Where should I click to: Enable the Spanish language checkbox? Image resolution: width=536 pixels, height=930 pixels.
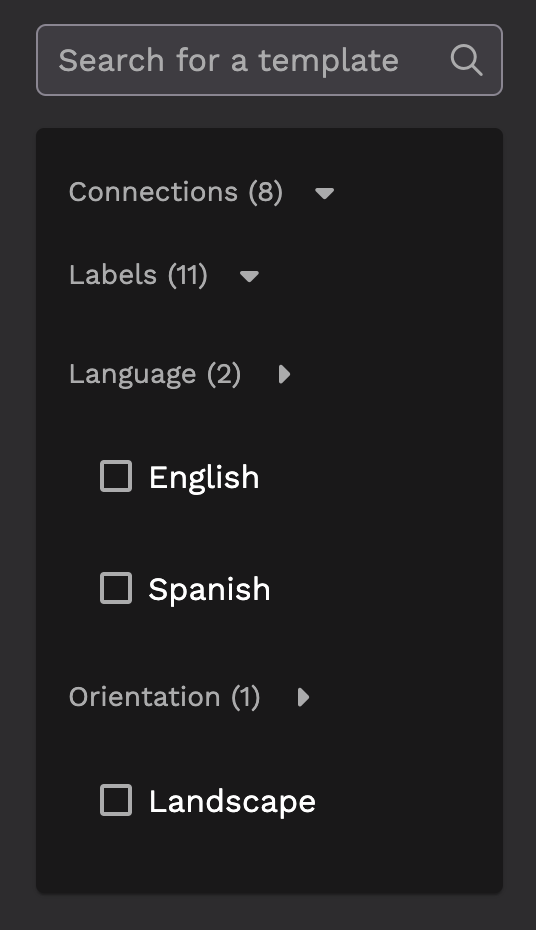(x=116, y=588)
